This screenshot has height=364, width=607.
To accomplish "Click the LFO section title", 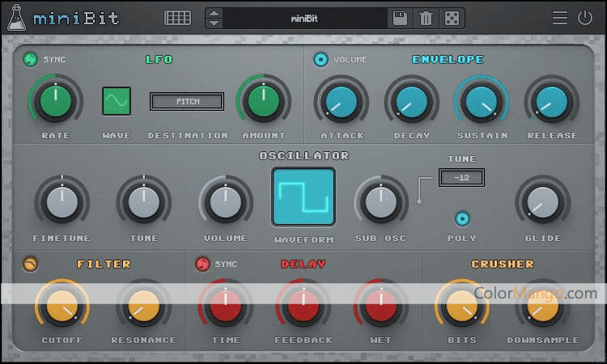I will click(159, 59).
